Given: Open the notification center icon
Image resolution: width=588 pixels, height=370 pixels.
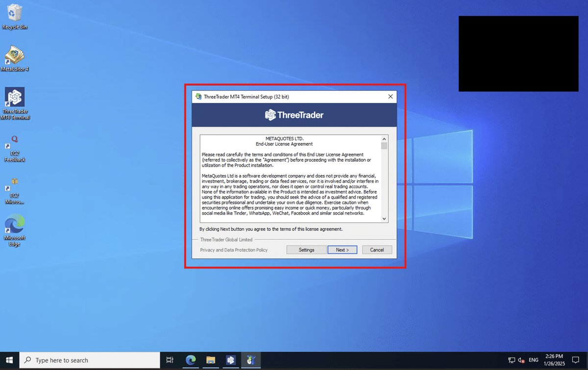Looking at the screenshot, I should pyautogui.click(x=576, y=360).
